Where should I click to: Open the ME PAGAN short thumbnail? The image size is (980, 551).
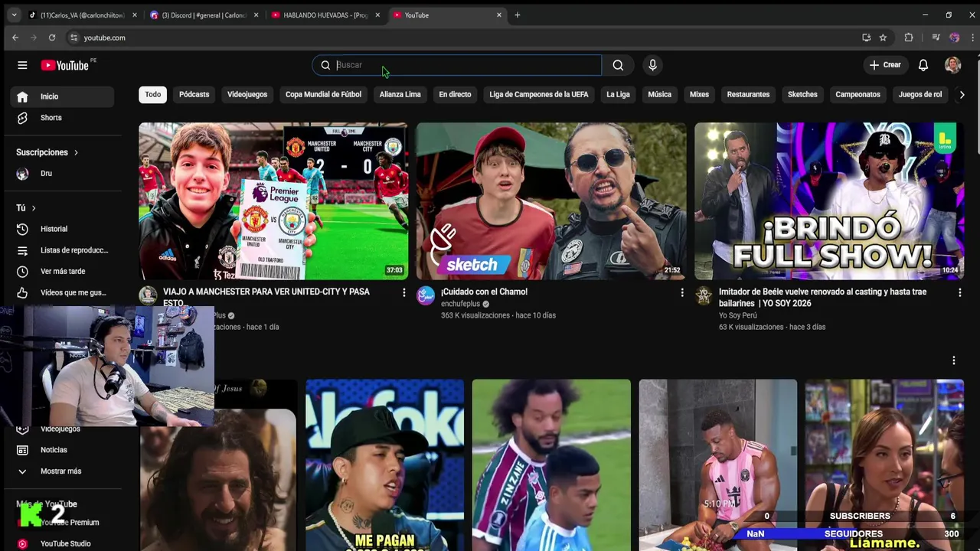pyautogui.click(x=385, y=465)
